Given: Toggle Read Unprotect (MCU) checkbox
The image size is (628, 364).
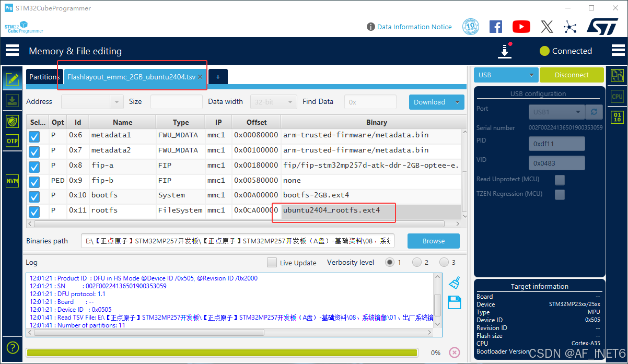Looking at the screenshot, I should click(x=560, y=180).
